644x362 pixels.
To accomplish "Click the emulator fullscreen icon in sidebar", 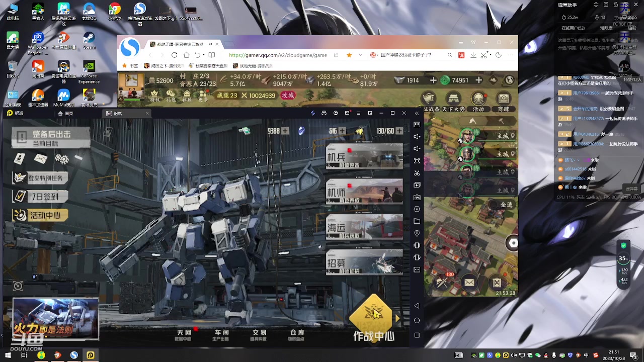I will click(x=417, y=161).
